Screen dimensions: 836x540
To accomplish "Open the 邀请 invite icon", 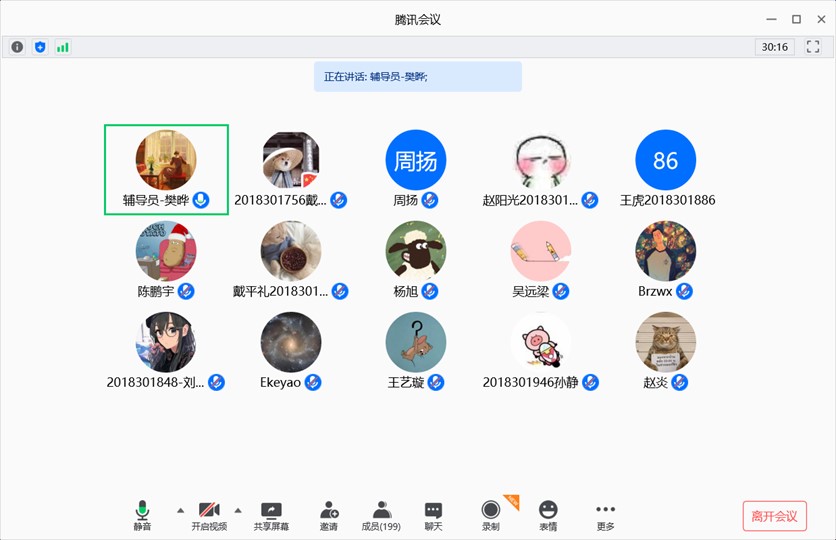I will click(329, 515).
